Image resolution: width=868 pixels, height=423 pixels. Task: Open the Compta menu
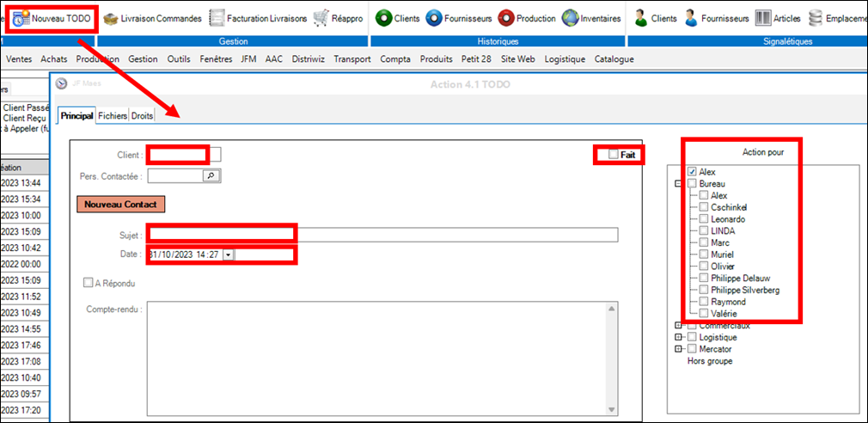point(394,59)
